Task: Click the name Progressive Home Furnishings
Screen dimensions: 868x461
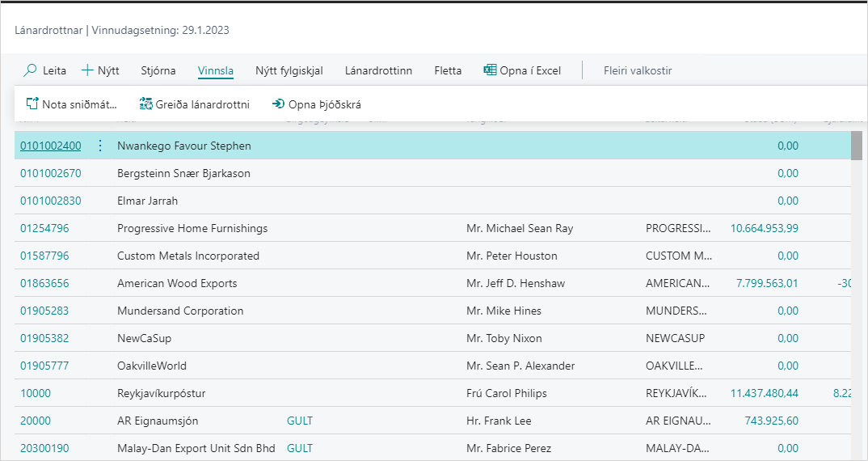Action: pyautogui.click(x=192, y=228)
